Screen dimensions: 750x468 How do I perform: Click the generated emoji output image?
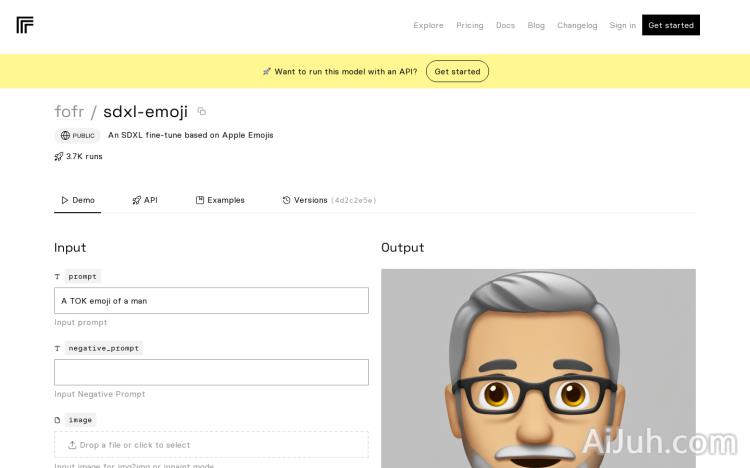(538, 368)
